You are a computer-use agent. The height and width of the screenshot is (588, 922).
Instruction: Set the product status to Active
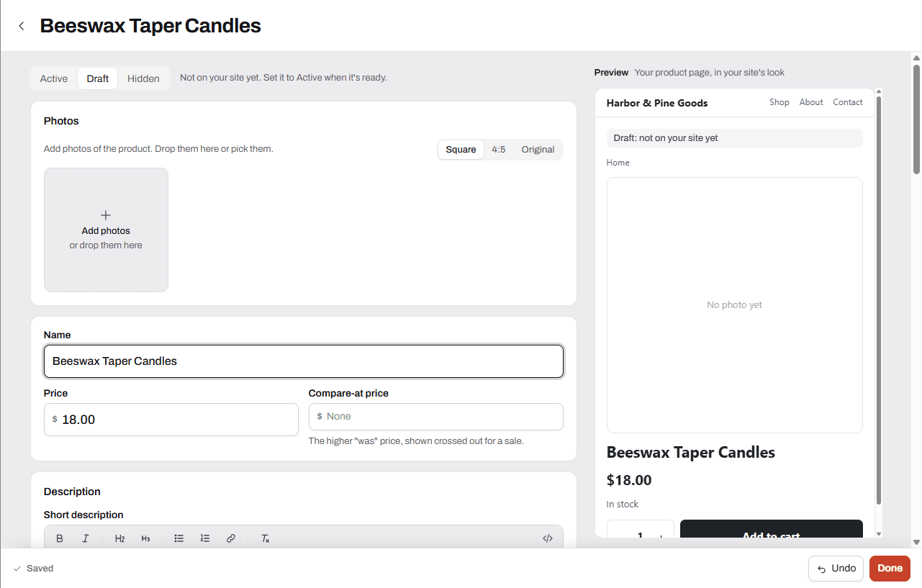coord(54,78)
